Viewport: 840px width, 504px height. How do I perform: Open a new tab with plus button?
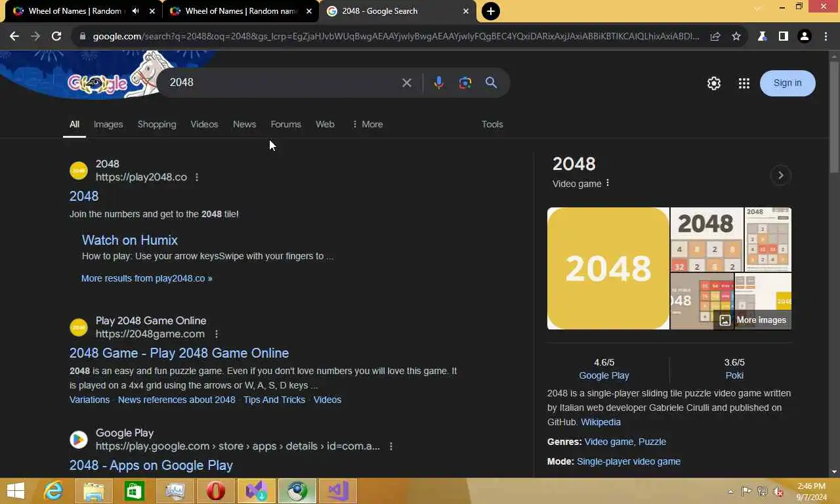490,11
